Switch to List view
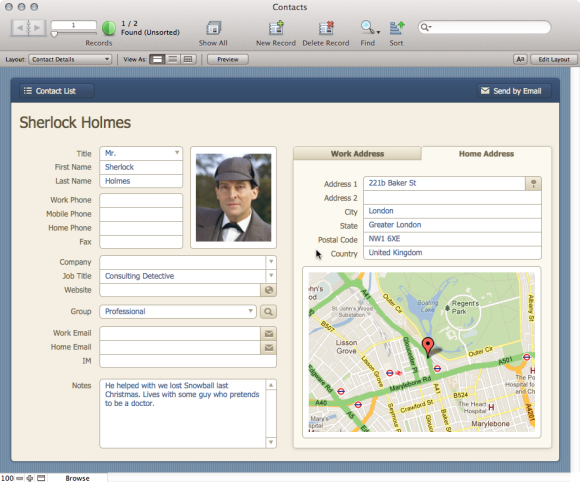580x482 pixels. point(173,59)
